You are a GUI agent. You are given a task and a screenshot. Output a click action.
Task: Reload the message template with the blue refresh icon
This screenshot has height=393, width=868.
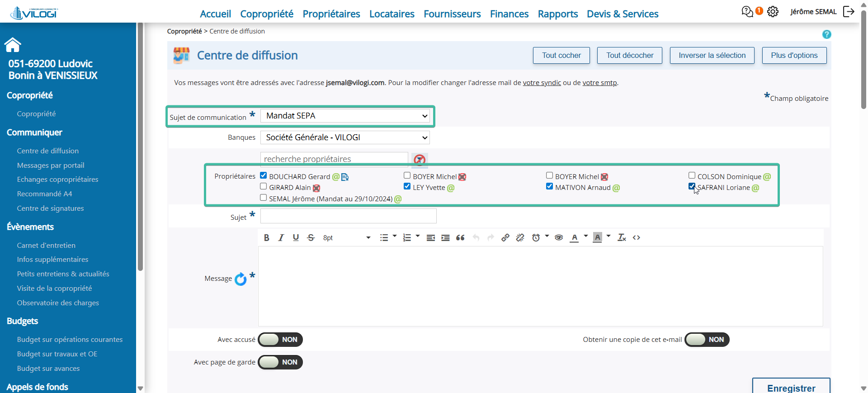point(241,279)
